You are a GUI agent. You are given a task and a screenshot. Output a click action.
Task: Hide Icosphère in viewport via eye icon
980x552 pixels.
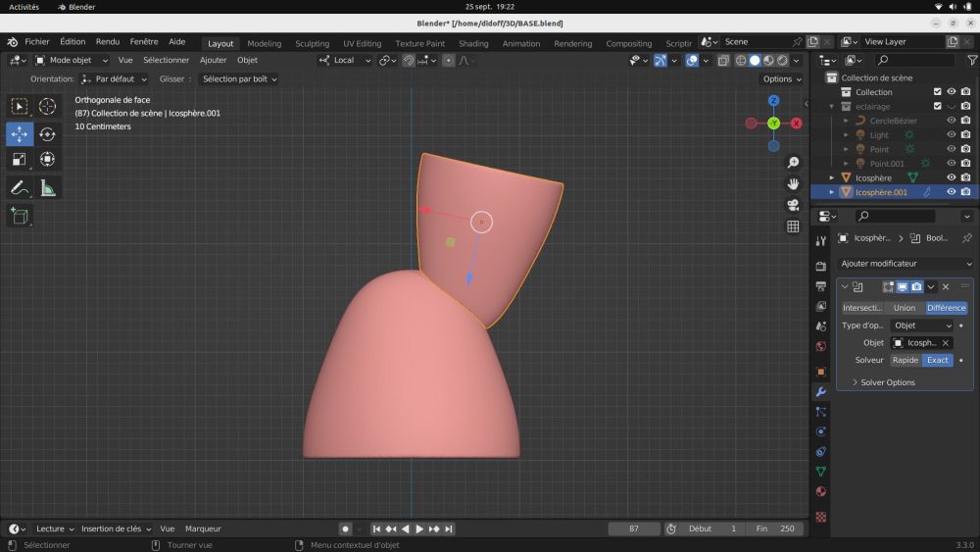pos(951,177)
